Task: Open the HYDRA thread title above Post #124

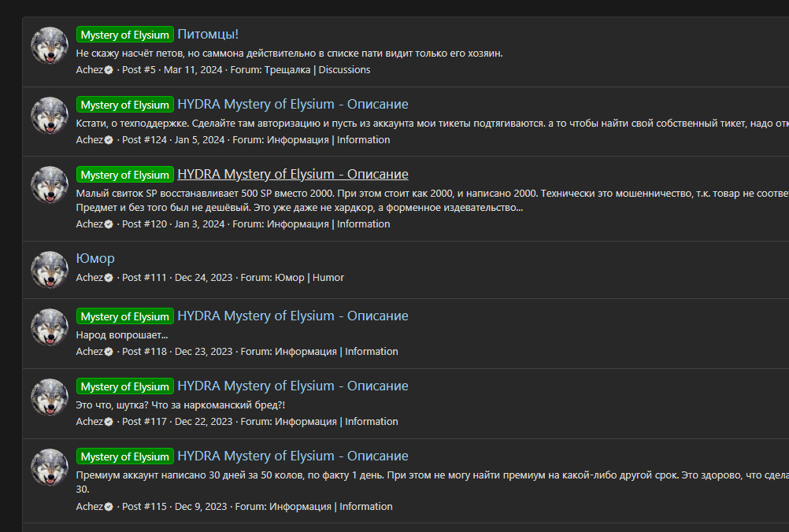Action: coord(292,105)
